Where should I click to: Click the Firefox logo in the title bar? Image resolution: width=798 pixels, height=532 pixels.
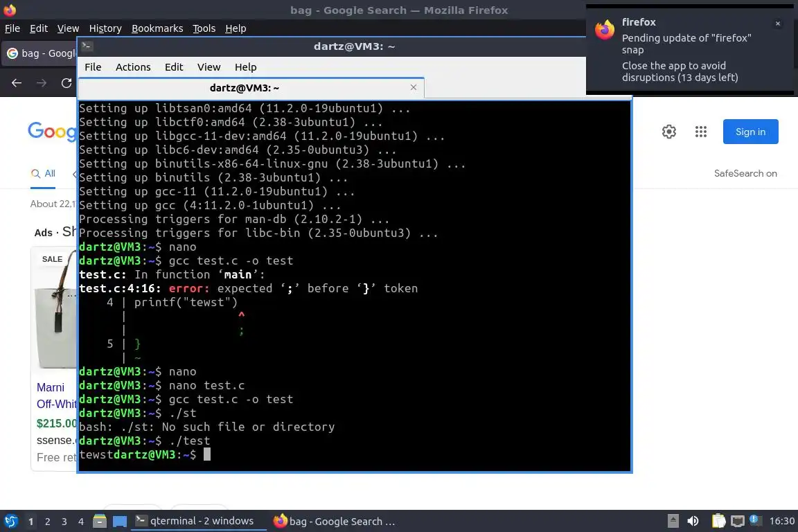[10, 10]
